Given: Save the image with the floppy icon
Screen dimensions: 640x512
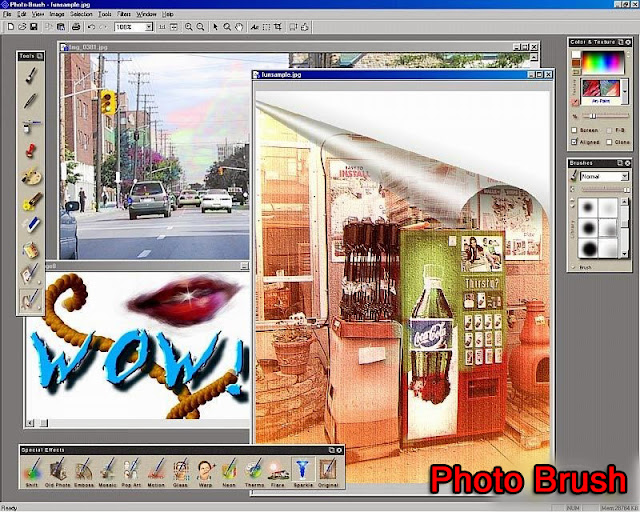Looking at the screenshot, I should 33,27.
